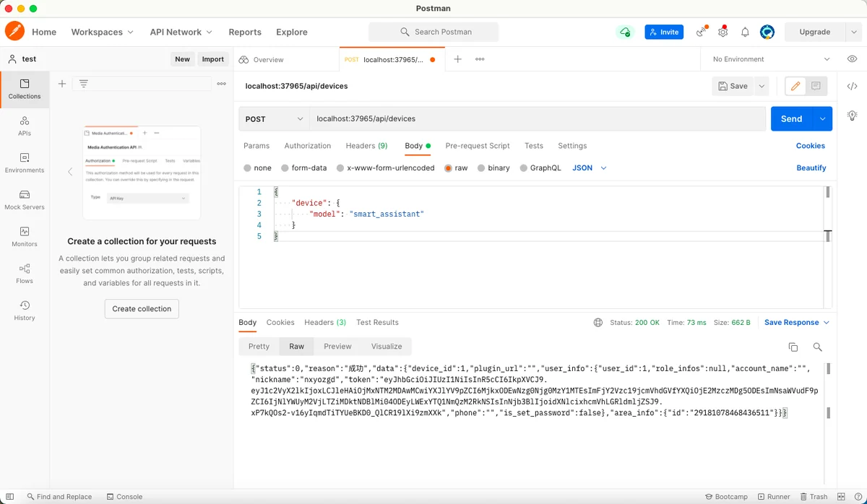
Task: Open the Save Response dropdown
Action: pos(797,323)
